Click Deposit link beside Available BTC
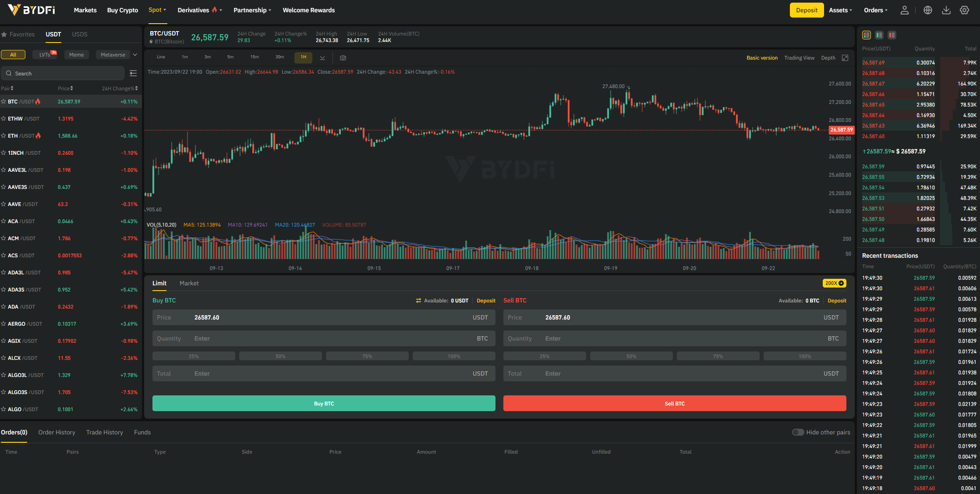The height and width of the screenshot is (494, 980). click(x=837, y=301)
